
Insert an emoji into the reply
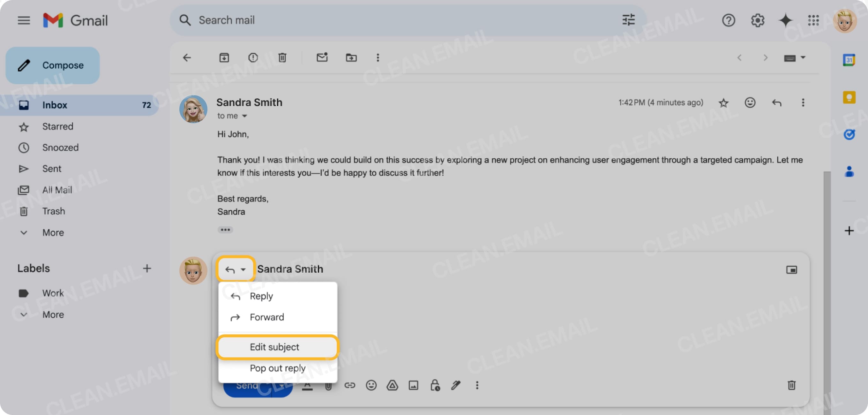click(x=371, y=385)
